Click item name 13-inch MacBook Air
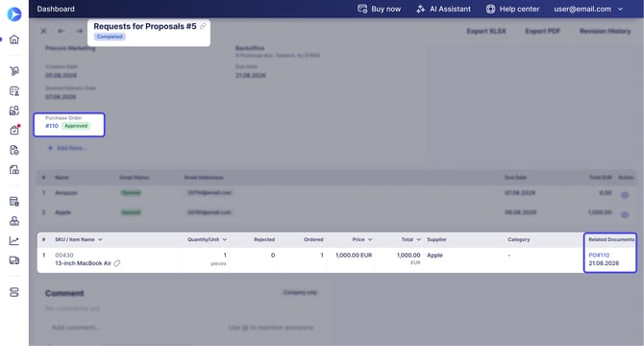This screenshot has width=644, height=346. tap(83, 263)
